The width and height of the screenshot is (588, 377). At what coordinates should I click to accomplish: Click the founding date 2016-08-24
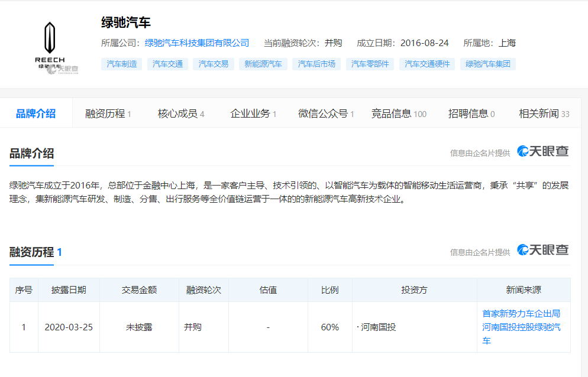[x=425, y=43]
